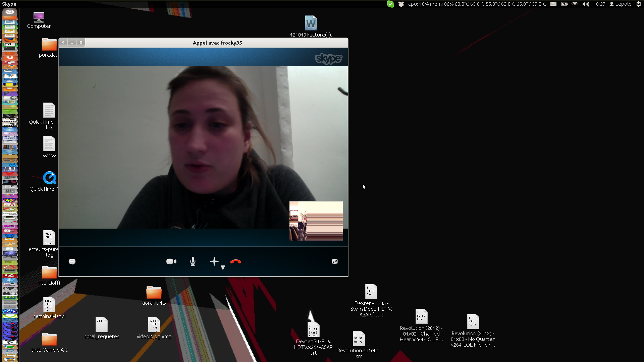Open the sound volume menu
The image size is (644, 362).
click(586, 4)
